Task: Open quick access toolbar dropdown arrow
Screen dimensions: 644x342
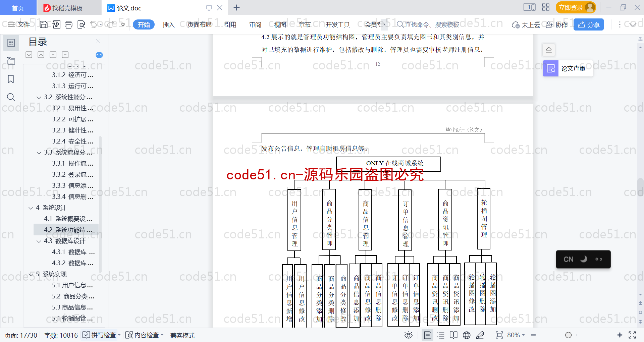Action: (x=123, y=24)
